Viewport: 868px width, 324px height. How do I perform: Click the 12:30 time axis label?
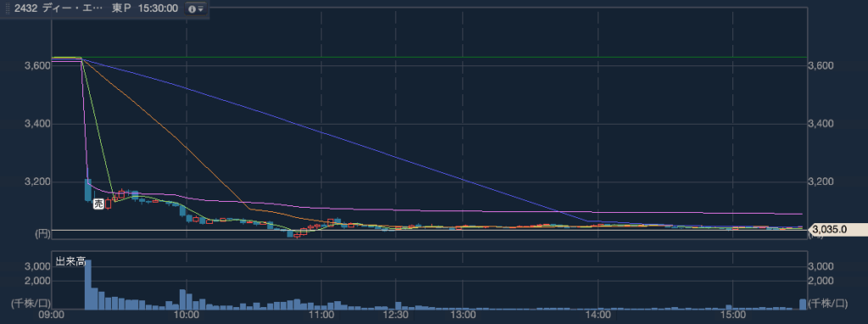pos(395,316)
